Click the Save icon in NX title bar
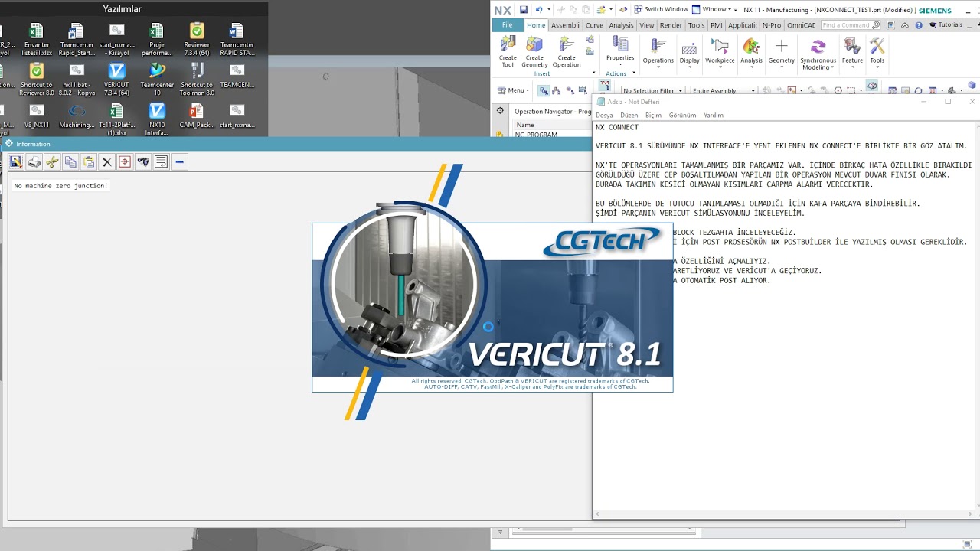Viewport: 980px width, 551px height. pyautogui.click(x=524, y=10)
